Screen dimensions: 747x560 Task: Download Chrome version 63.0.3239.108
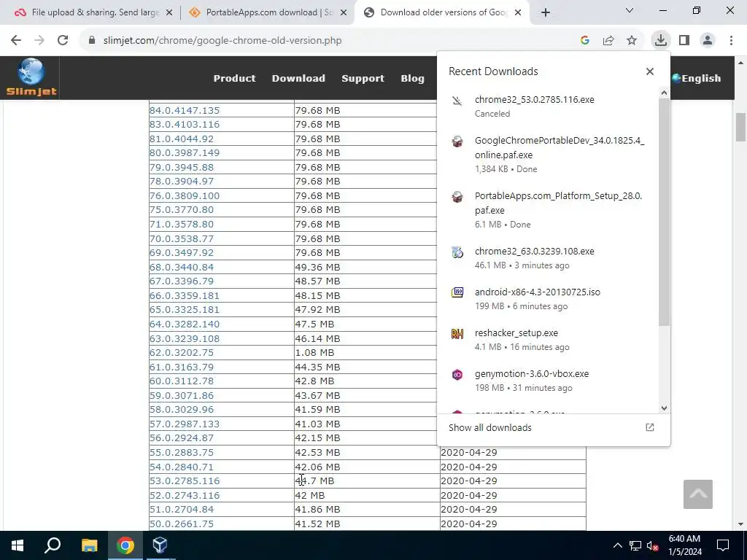[185, 338]
